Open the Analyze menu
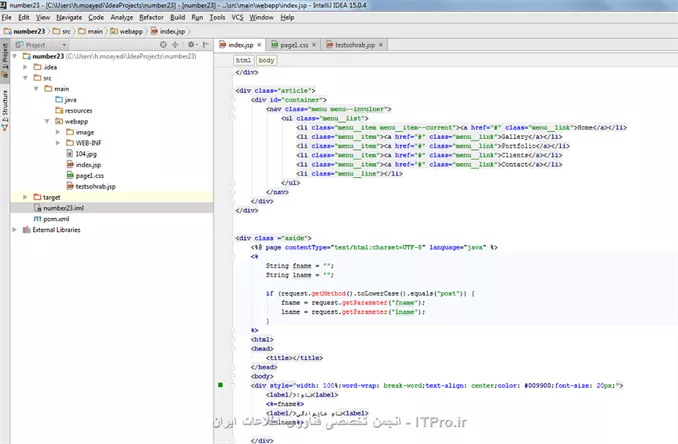Viewport: 678px width, 444px height. point(122,17)
